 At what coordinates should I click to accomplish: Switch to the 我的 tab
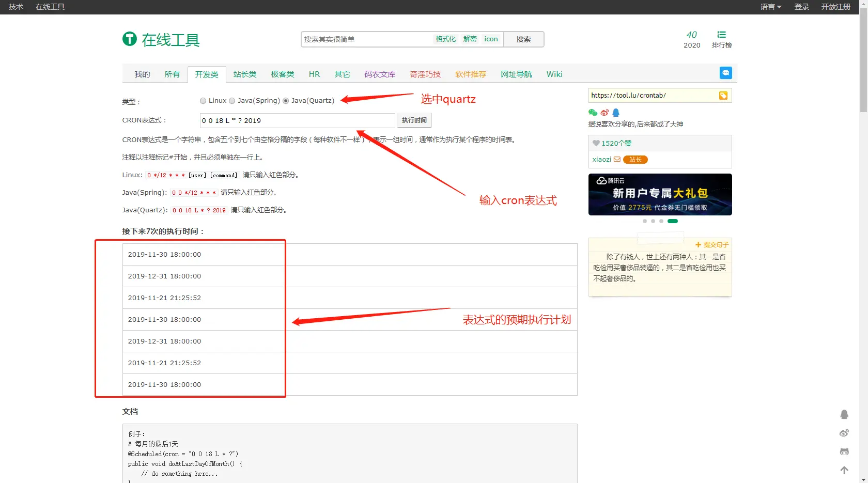coord(142,74)
